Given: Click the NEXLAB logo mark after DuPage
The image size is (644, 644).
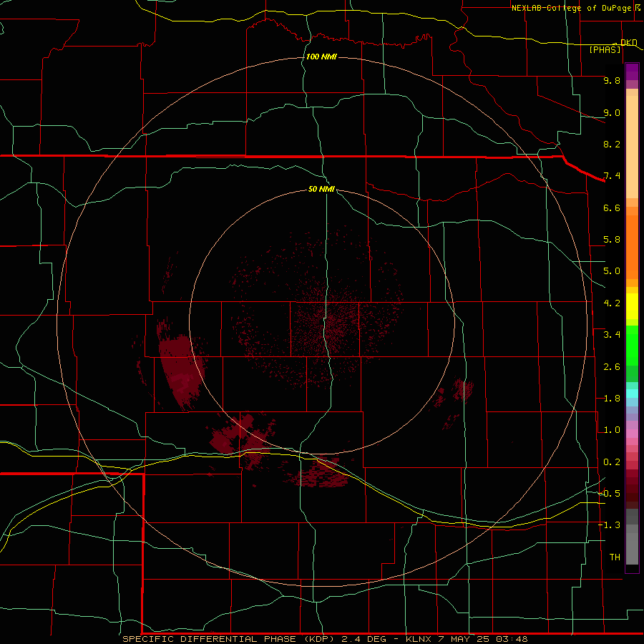Looking at the screenshot, I should 638,7.
